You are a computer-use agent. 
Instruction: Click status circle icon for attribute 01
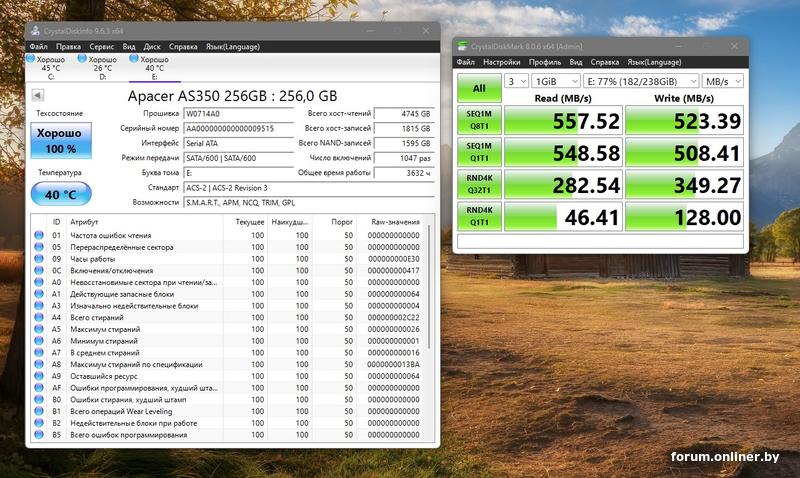tap(39, 235)
